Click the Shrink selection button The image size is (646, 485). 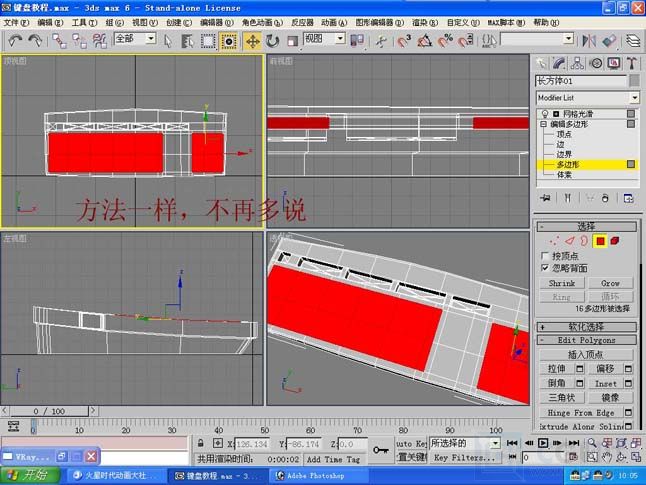point(562,284)
